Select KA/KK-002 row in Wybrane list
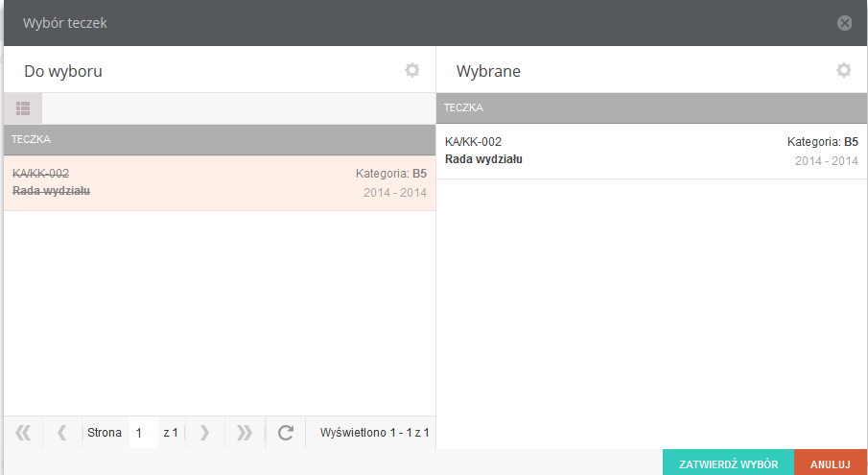868x475 pixels. (x=651, y=152)
